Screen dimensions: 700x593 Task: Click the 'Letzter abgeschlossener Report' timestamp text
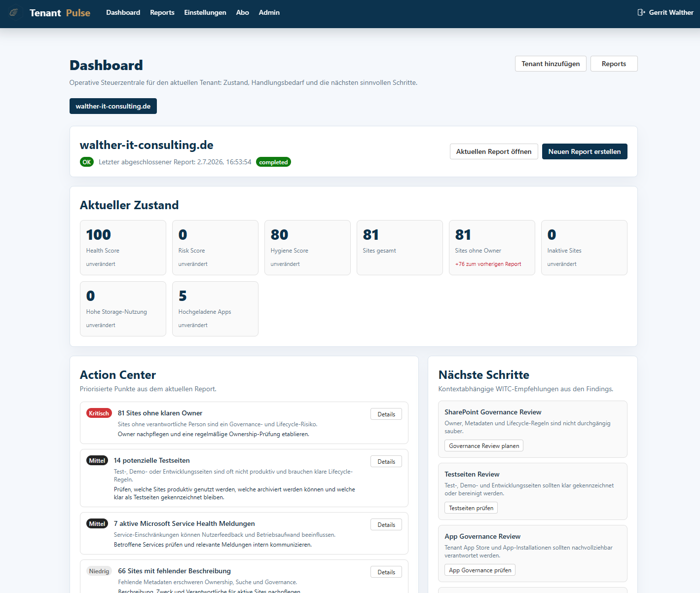tap(175, 162)
